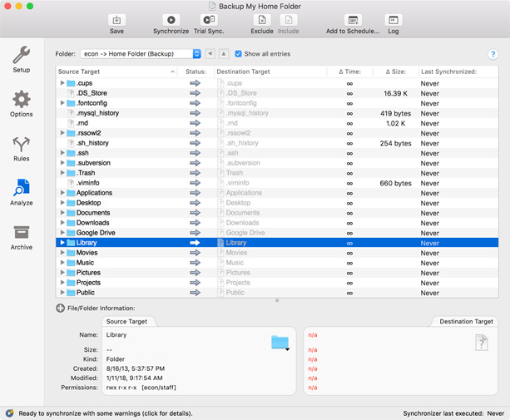Select the .mysql_history file row
Image resolution: width=510 pixels, height=420 pixels.
[x=277, y=113]
